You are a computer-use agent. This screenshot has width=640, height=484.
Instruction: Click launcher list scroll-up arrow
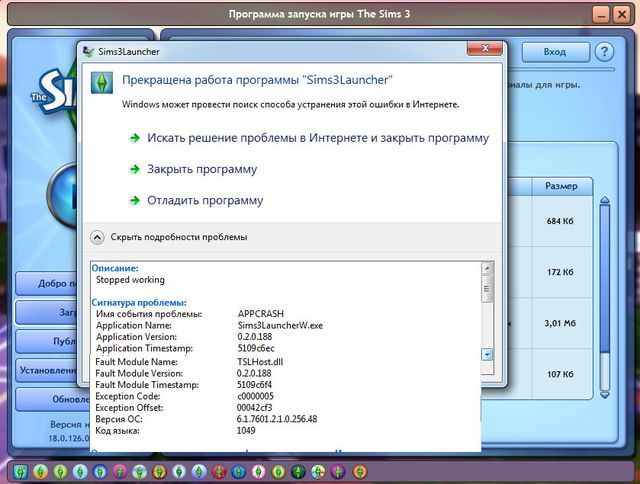pyautogui.click(x=605, y=200)
